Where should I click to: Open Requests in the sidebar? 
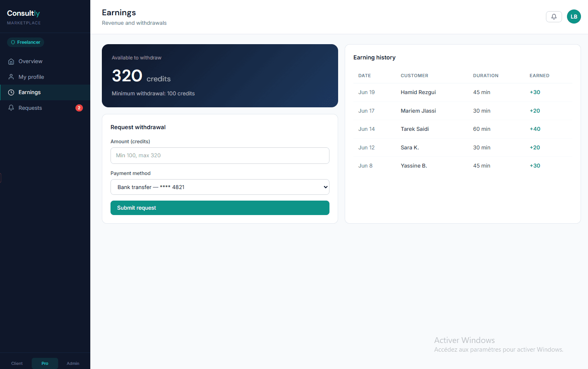click(45, 108)
